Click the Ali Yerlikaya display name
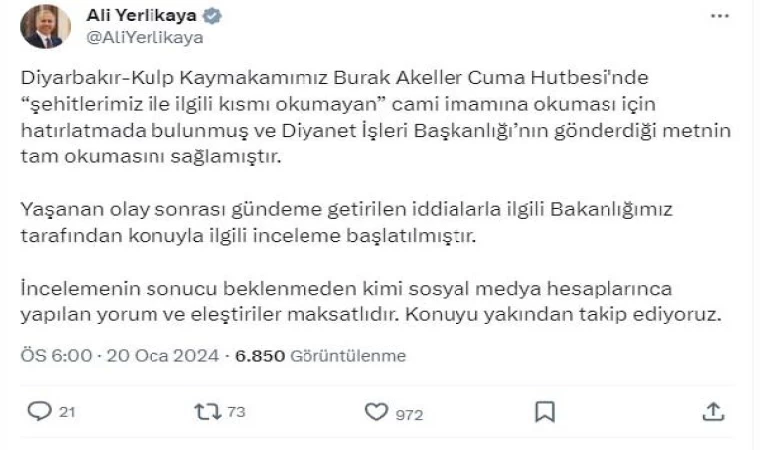760x450 pixels. point(142,17)
